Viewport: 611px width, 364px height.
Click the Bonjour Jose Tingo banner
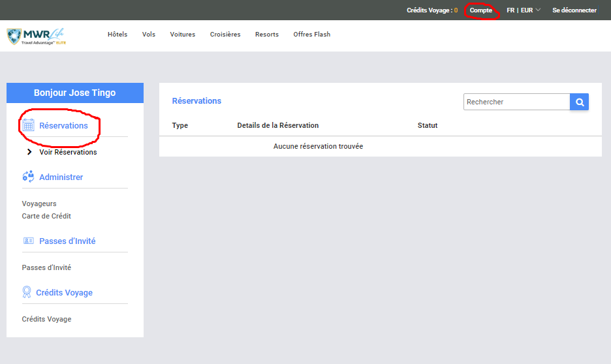pyautogui.click(x=75, y=93)
